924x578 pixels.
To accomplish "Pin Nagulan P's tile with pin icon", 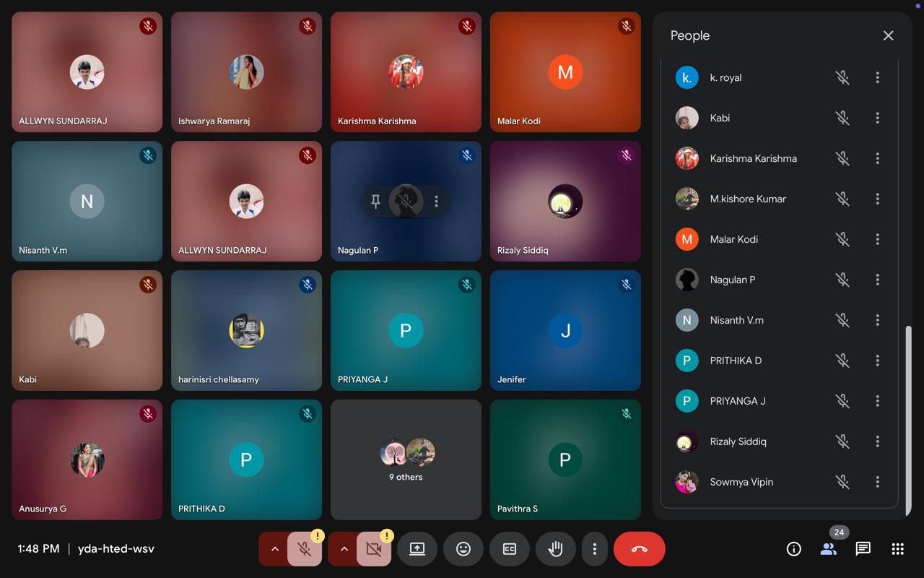I will (x=375, y=202).
